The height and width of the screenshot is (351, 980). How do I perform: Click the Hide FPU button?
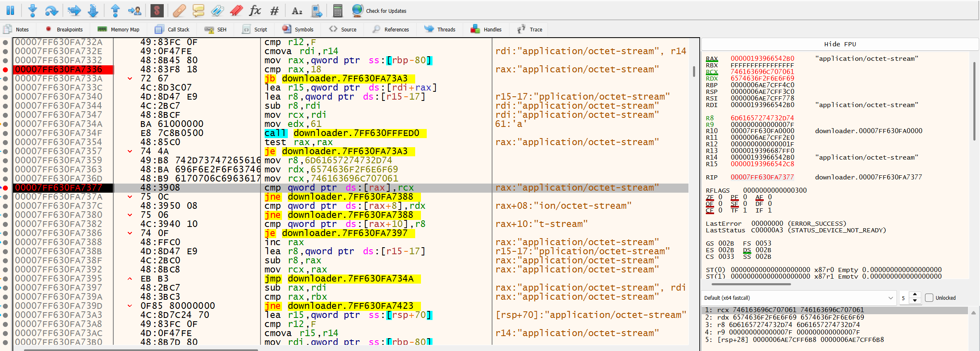tap(839, 44)
